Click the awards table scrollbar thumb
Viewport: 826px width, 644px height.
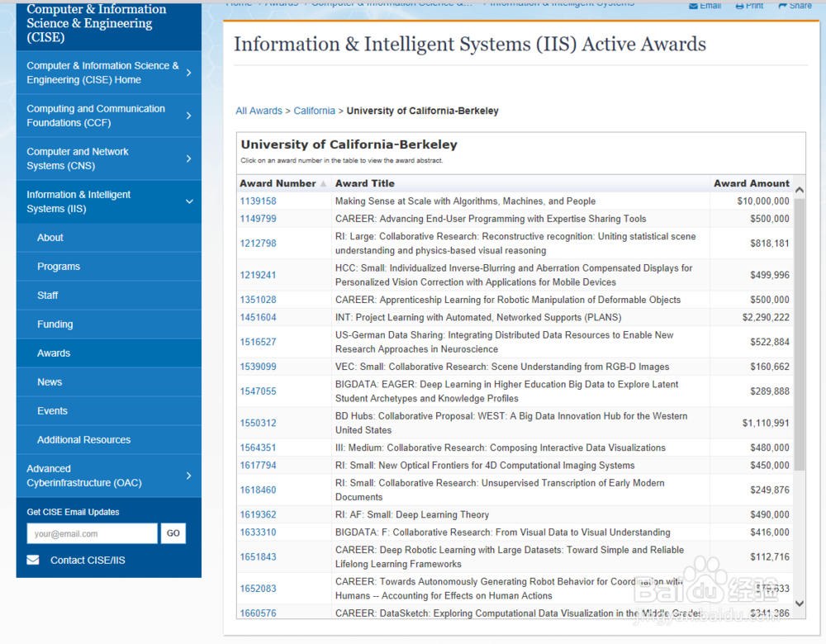800,334
